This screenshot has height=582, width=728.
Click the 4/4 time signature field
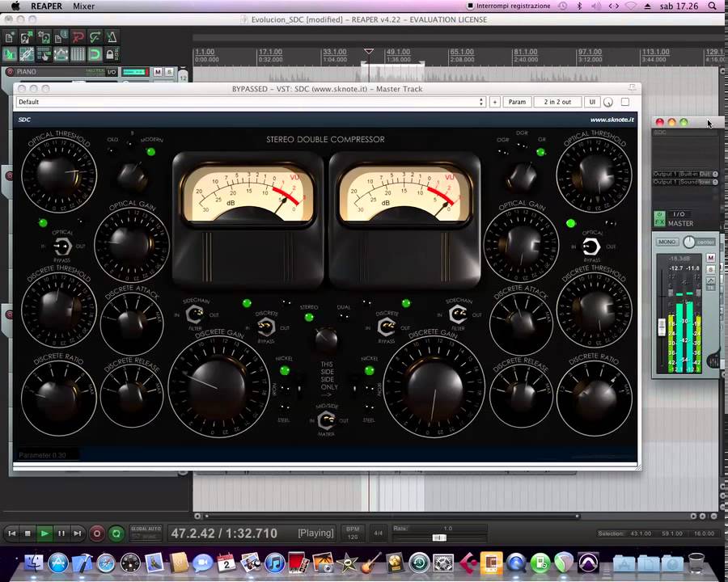(379, 533)
